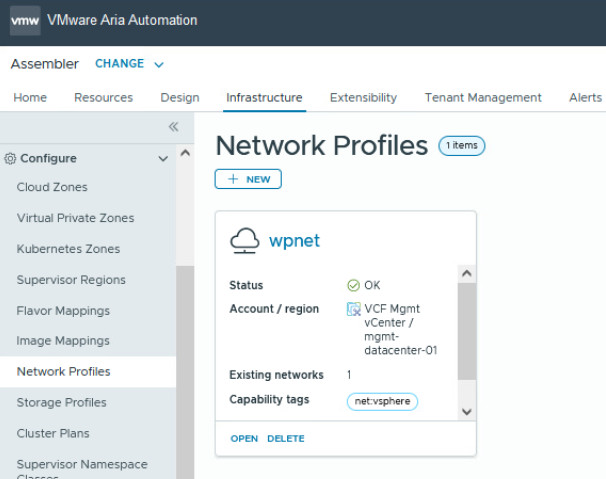Click the vmw logo icon
The image size is (606, 479).
point(25,20)
